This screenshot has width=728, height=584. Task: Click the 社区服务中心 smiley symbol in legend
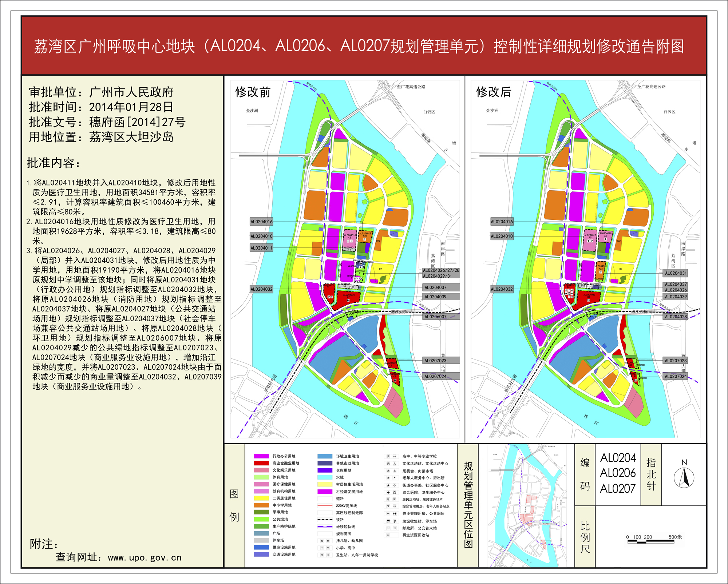pyautogui.click(x=395, y=485)
